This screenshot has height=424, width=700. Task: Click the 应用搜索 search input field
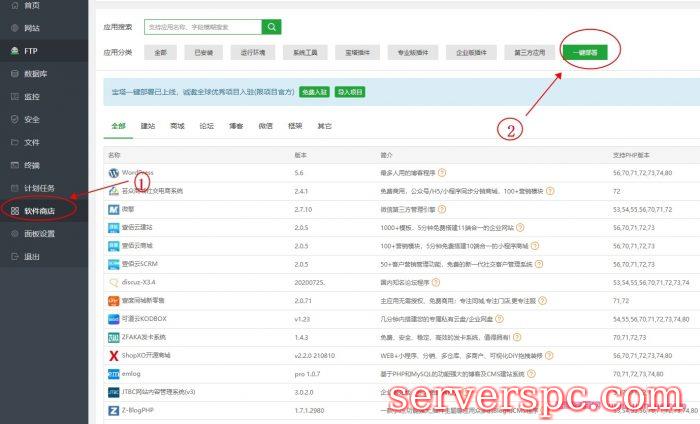click(x=202, y=27)
